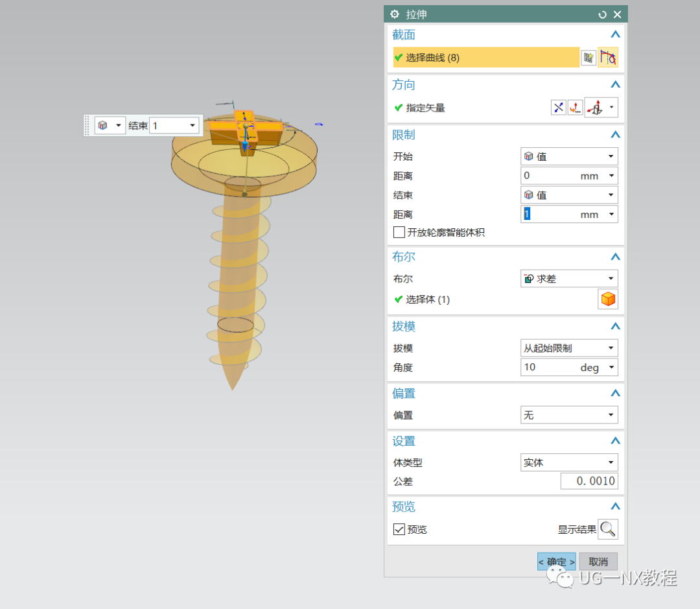Viewport: 700px width, 609px height.
Task: Click the orange 选择体 body cube icon
Action: pyautogui.click(x=608, y=299)
